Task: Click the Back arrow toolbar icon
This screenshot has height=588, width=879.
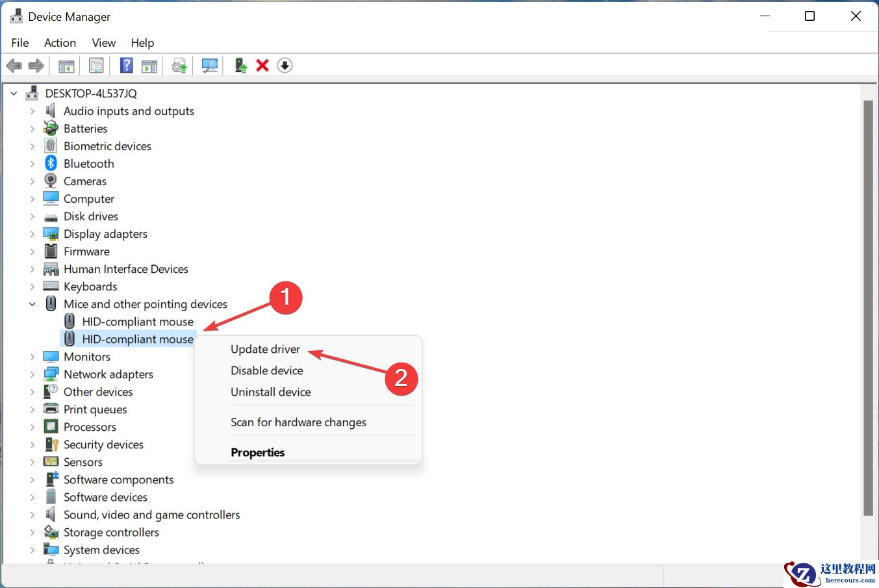Action: click(x=14, y=66)
